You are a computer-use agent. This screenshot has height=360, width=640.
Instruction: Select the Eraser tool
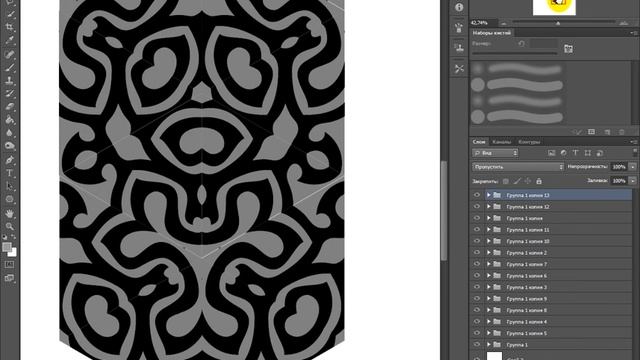tap(10, 107)
